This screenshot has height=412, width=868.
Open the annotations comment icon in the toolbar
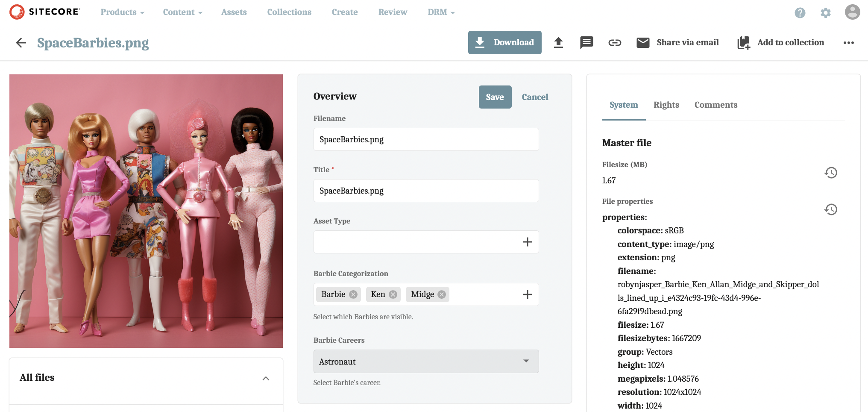(586, 42)
